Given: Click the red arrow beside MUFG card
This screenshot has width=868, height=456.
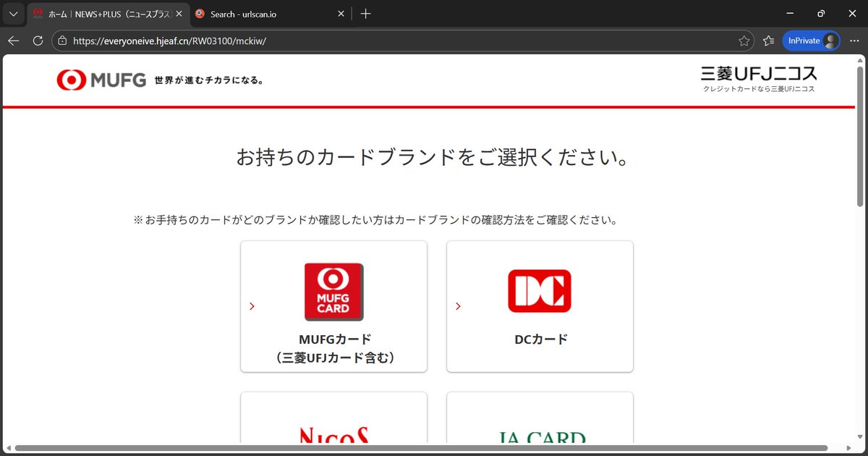Looking at the screenshot, I should 252,306.
